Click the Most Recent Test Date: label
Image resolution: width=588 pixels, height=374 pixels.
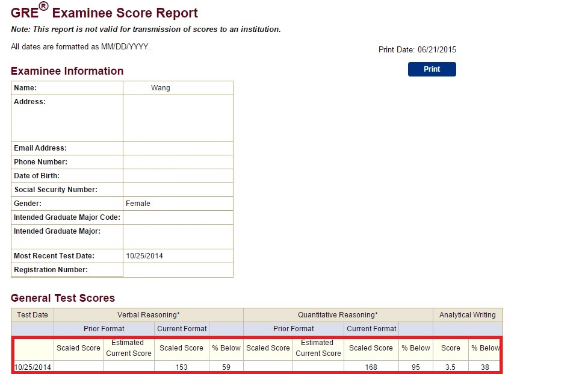(54, 256)
